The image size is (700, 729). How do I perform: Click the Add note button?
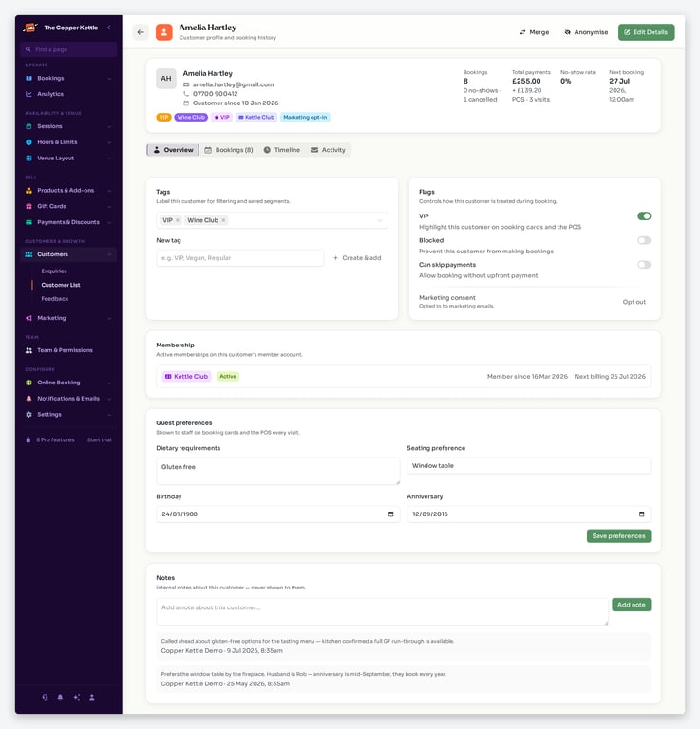632,605
